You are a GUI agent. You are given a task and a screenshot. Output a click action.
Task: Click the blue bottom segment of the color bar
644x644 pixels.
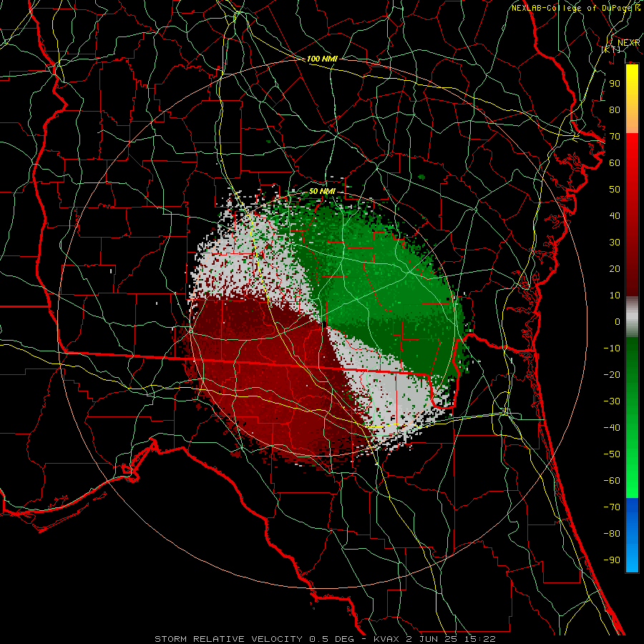pyautogui.click(x=632, y=535)
